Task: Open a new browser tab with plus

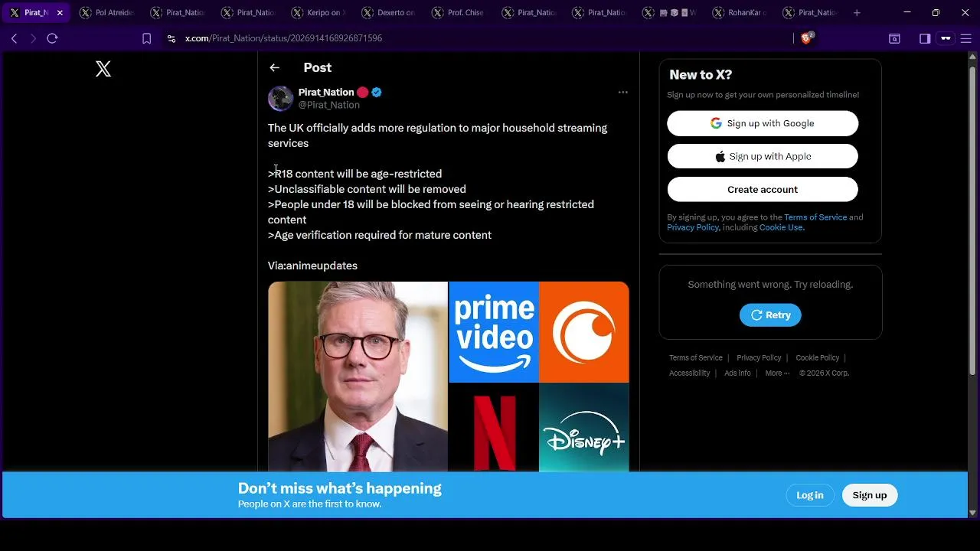Action: 857,13
